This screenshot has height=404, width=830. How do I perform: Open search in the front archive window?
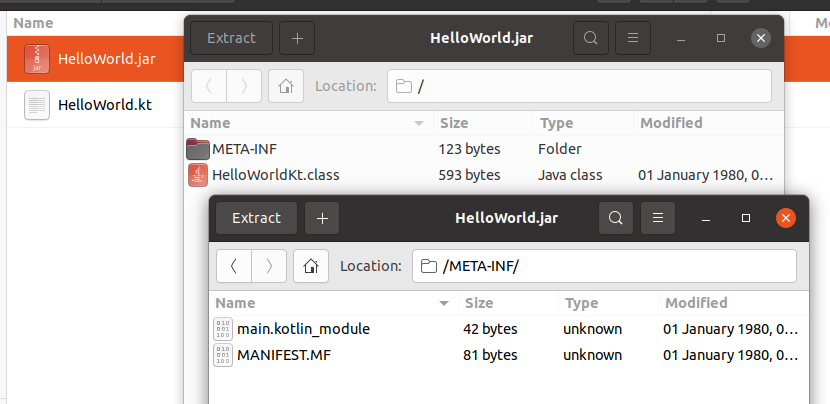(616, 218)
